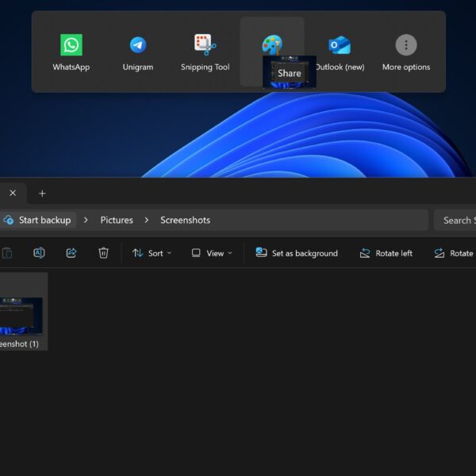Open the Sort dropdown

(x=152, y=253)
